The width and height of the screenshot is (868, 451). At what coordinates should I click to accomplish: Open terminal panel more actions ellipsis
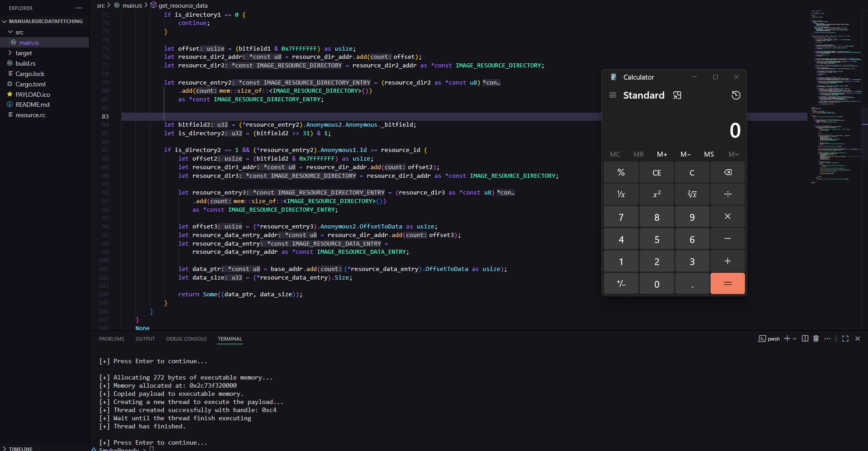(x=828, y=338)
